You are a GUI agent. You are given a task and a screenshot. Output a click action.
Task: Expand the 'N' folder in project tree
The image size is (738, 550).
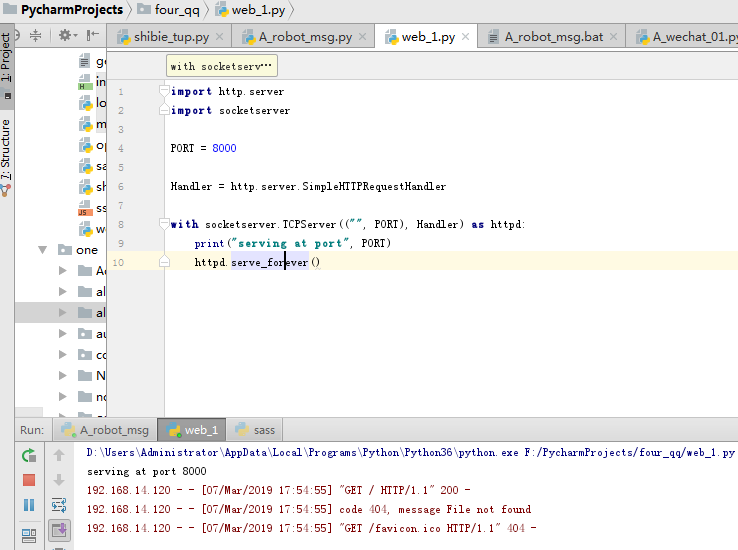(x=62, y=375)
